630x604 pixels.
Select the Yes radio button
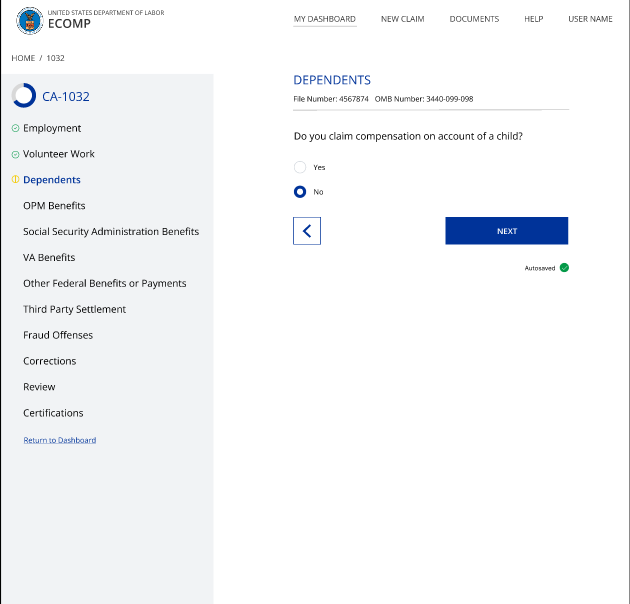coord(300,167)
